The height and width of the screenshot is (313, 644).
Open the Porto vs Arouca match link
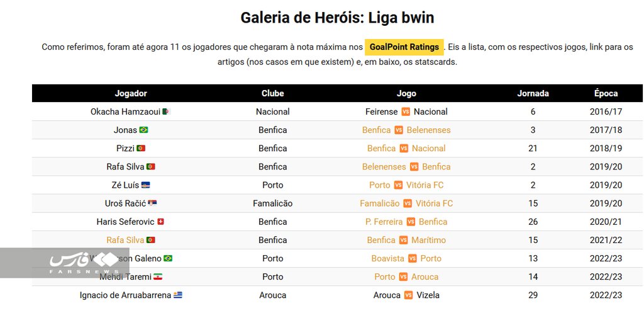pos(406,276)
